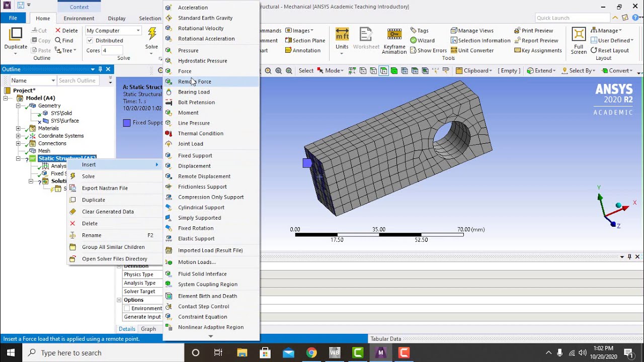Open the Convert dropdown
The image size is (644, 362).
coord(618,71)
